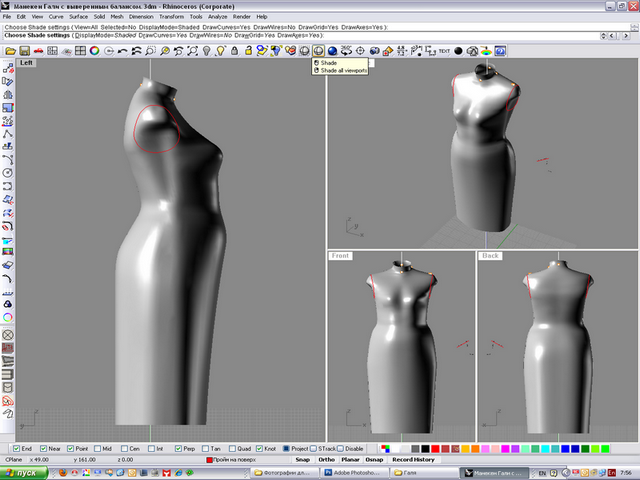Open the EN language selector in taskbar
The width and height of the screenshot is (640, 480).
(x=542, y=471)
